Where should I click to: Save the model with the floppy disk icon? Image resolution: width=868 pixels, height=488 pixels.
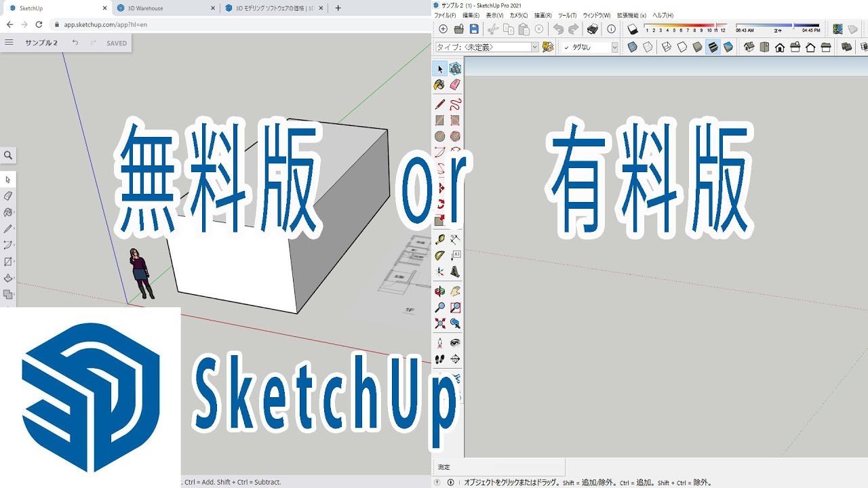(474, 29)
